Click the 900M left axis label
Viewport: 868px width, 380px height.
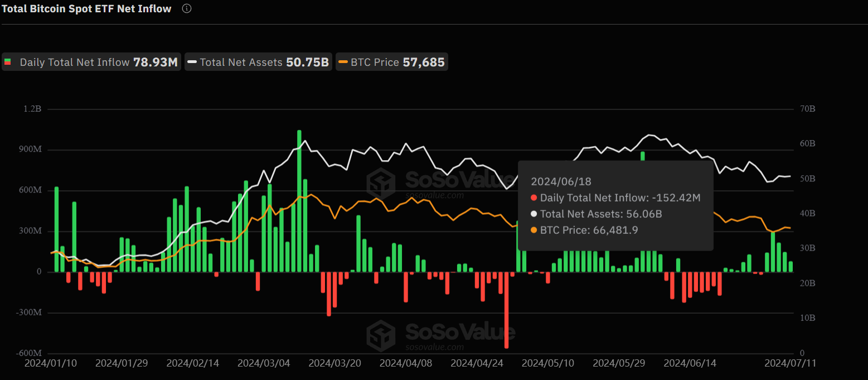tap(30, 150)
